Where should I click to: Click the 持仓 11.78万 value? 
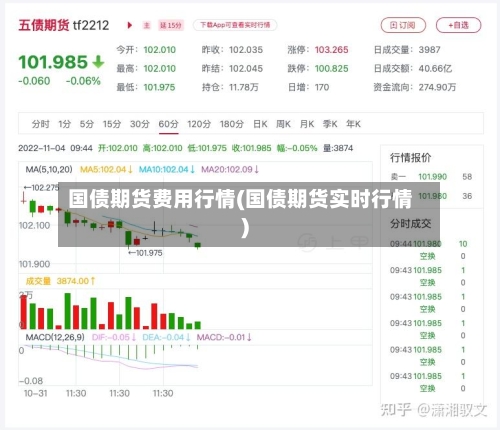click(244, 87)
